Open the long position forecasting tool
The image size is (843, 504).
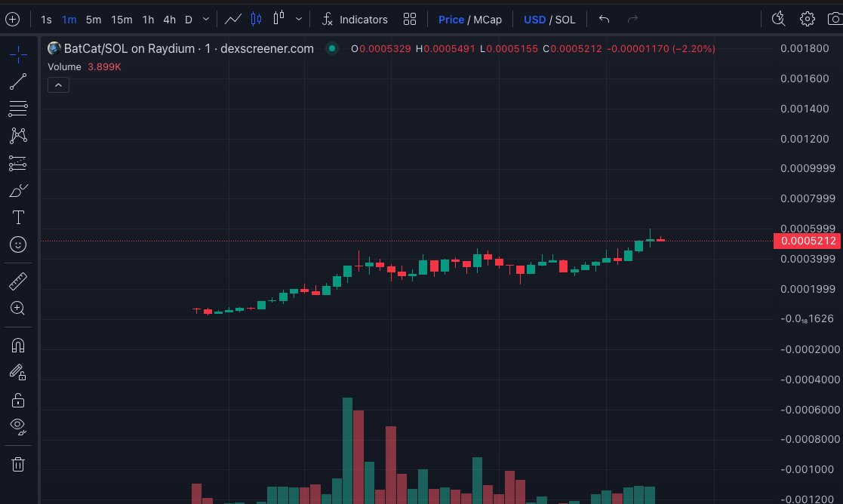pyautogui.click(x=18, y=163)
